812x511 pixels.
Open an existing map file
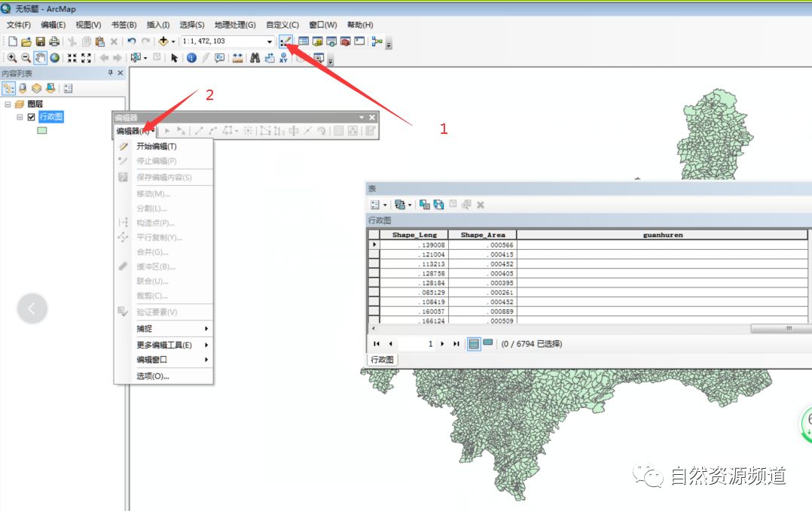coord(26,41)
